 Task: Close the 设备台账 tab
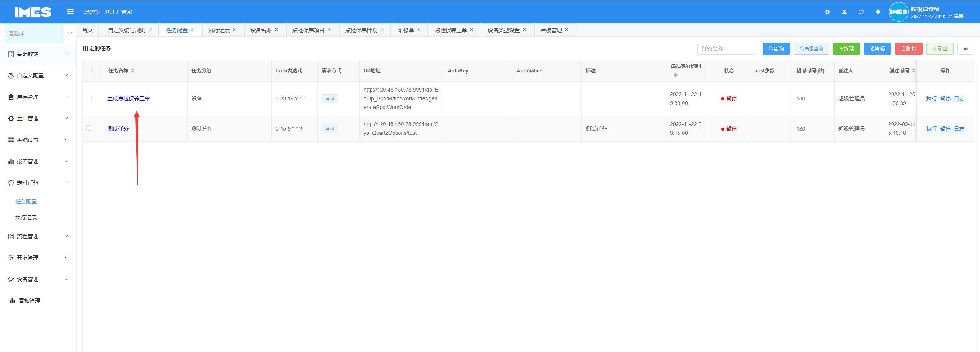[x=276, y=29]
